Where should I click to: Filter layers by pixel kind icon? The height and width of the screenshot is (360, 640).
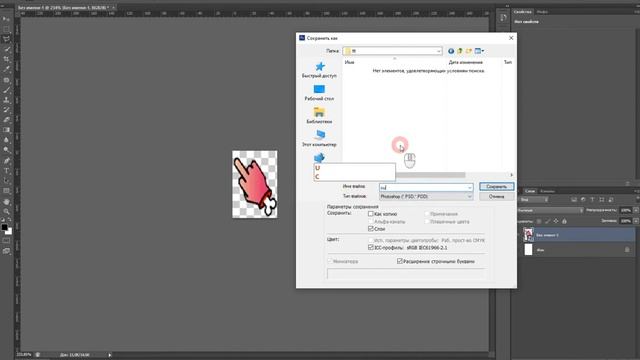tap(574, 200)
